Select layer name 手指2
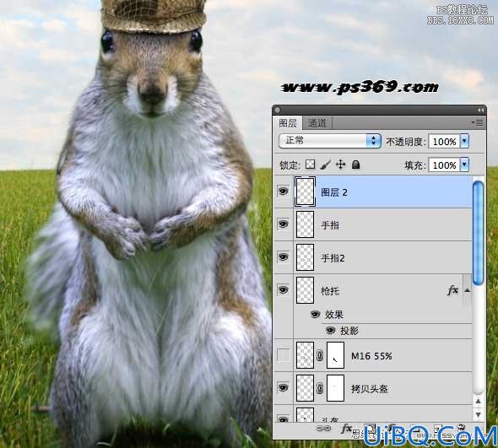Viewport: 498px width, 448px height. (333, 258)
